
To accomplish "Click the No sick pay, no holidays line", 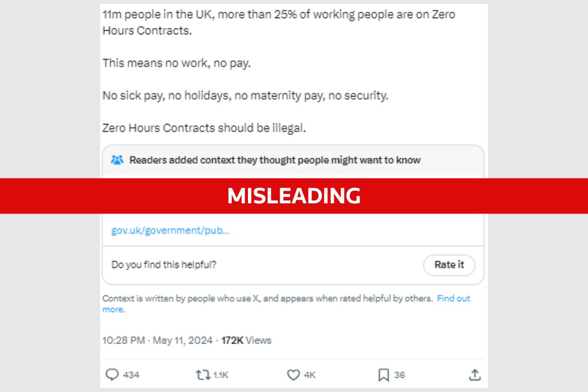I will coord(245,96).
